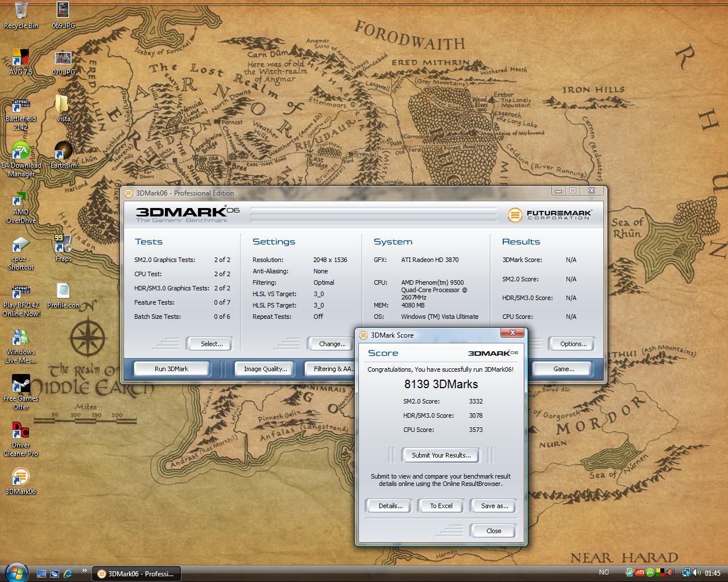Click Show Desktop in Quick Launch
Image resolution: width=728 pixels, height=582 pixels.
coord(42,573)
